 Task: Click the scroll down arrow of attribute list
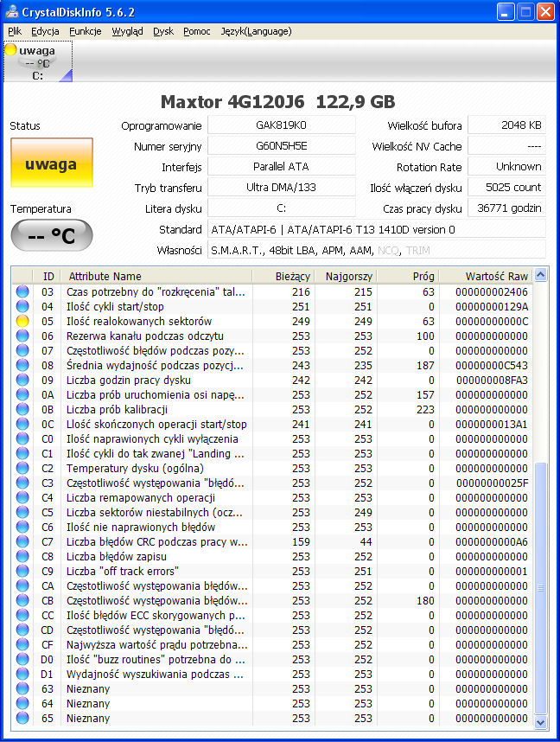pyautogui.click(x=541, y=722)
